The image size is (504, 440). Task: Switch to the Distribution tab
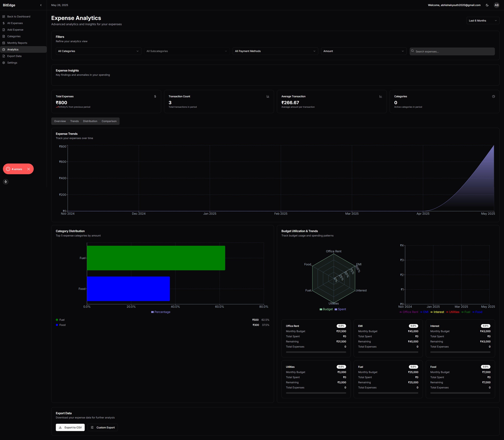[x=90, y=121]
